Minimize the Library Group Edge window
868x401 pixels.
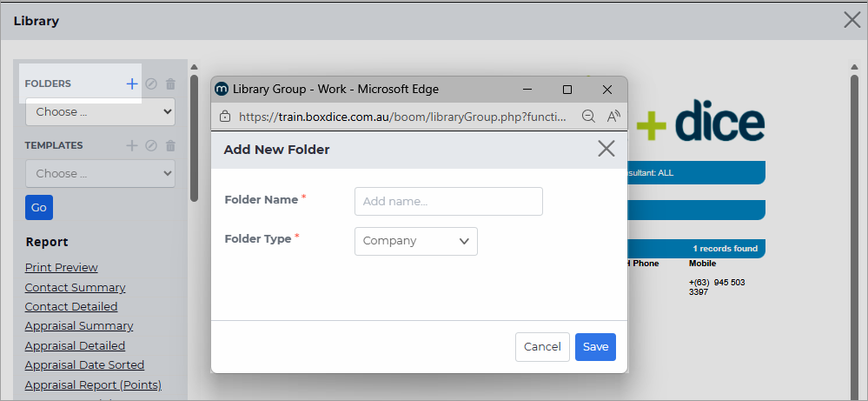527,90
